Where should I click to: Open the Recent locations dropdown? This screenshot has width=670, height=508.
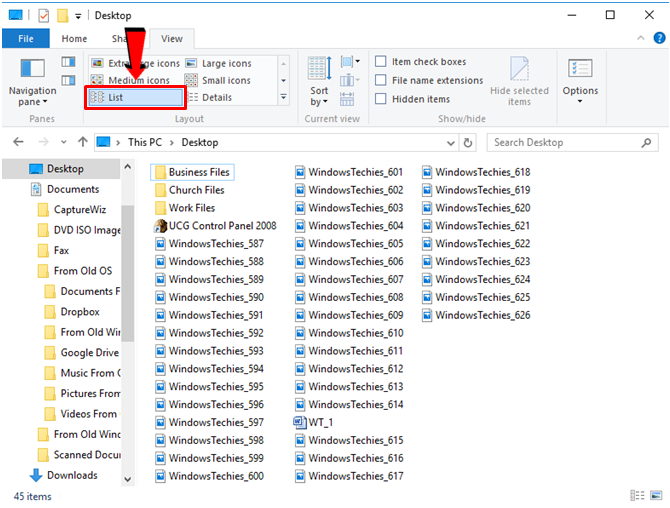(x=64, y=142)
